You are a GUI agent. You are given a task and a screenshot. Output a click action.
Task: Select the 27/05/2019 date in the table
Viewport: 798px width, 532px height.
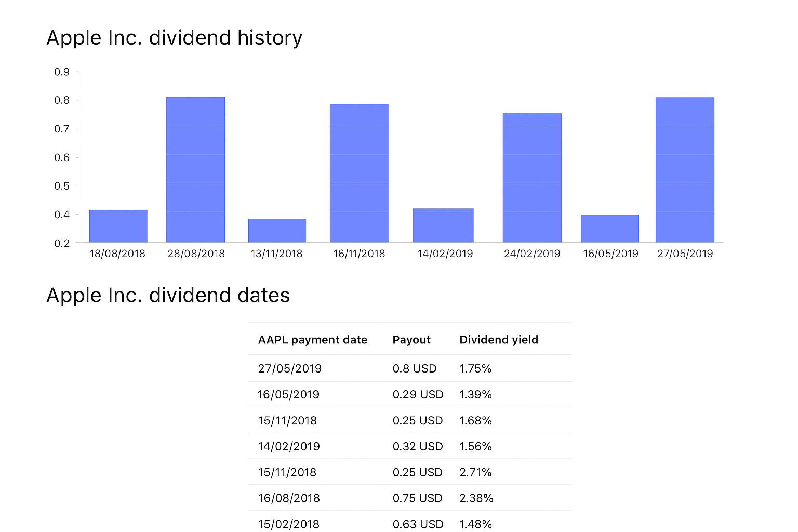290,368
